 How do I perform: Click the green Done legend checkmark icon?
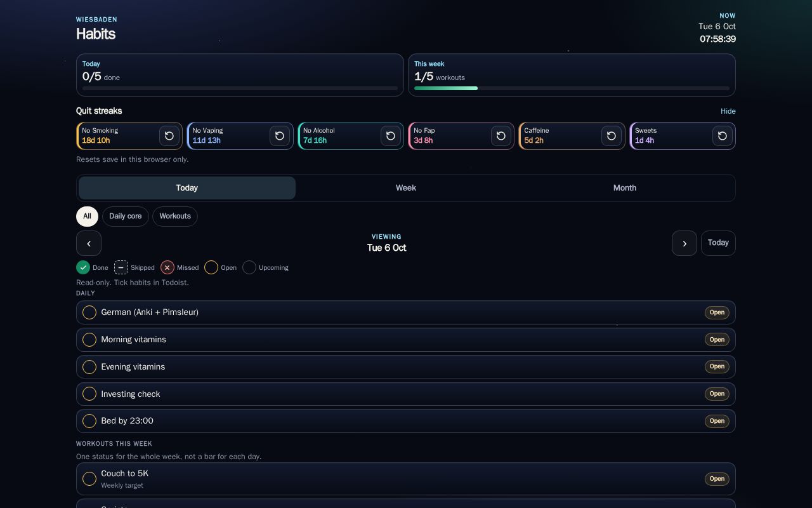[83, 267]
